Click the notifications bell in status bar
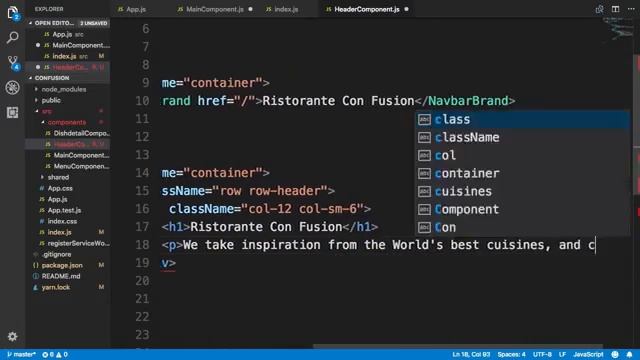This screenshot has width=640, height=360. [x=629, y=354]
